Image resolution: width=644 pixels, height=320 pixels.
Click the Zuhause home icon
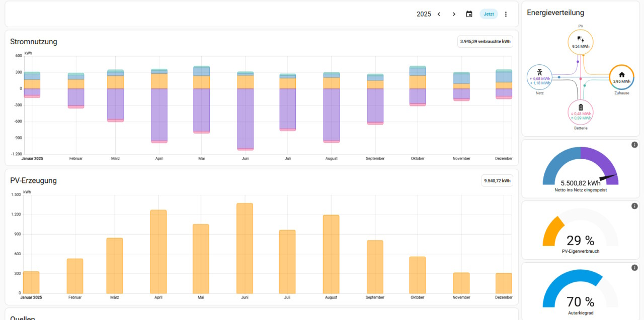coord(622,74)
